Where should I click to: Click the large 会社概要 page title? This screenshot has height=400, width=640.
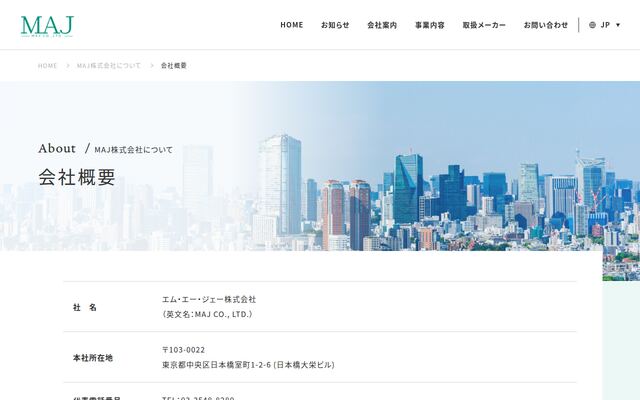click(77, 177)
